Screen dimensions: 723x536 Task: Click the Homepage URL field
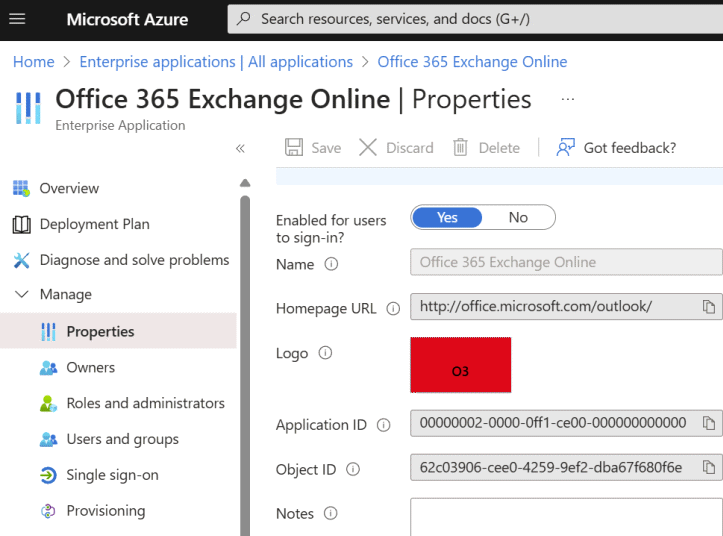pos(566,306)
